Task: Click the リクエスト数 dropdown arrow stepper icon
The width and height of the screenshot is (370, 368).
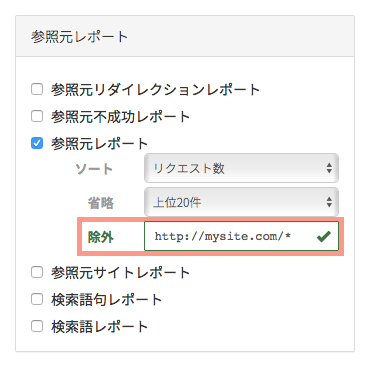Action: click(x=329, y=168)
